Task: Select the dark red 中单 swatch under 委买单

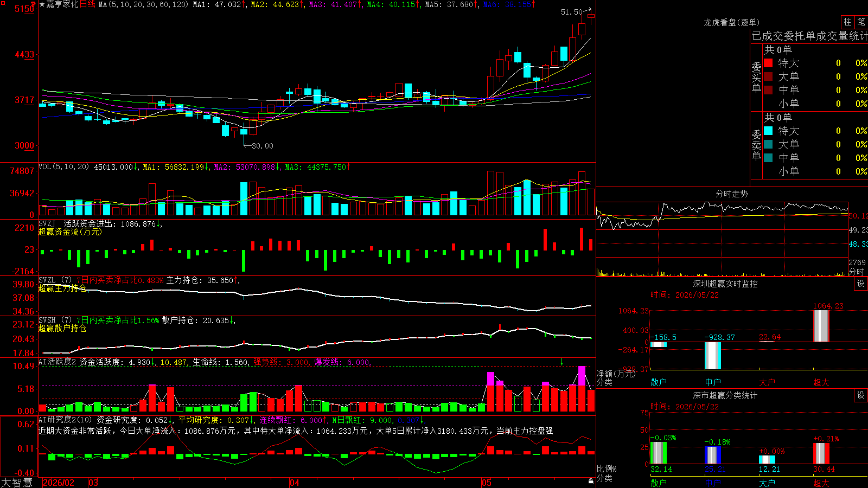Action: [x=768, y=90]
